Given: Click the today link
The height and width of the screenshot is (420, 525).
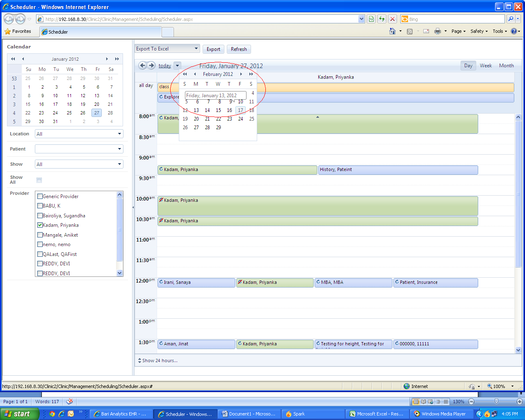Looking at the screenshot, I should tap(165, 66).
